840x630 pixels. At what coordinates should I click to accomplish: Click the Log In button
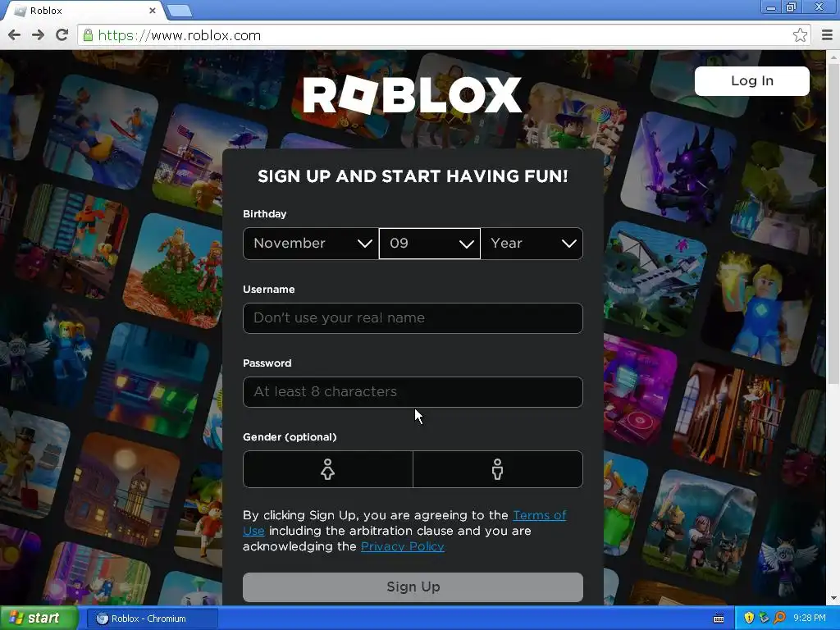click(x=752, y=81)
